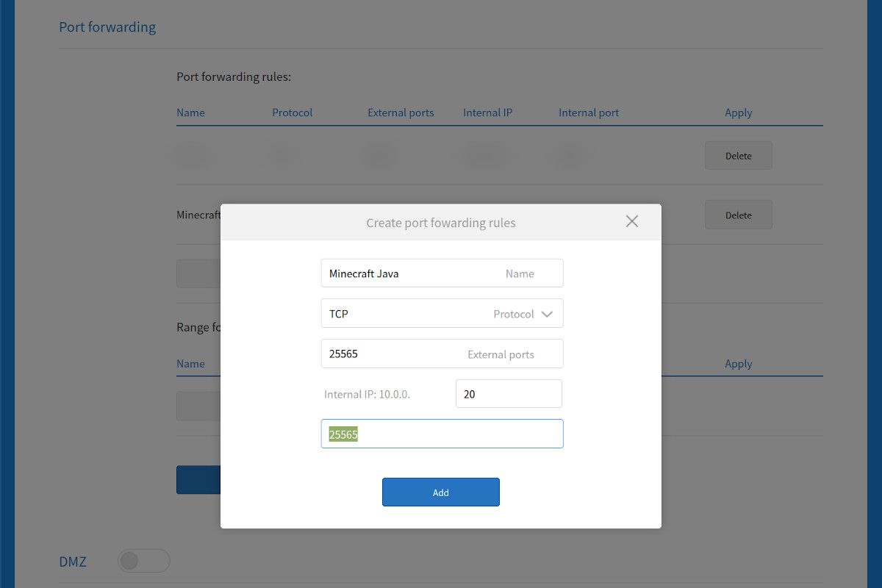
Task: Click the Name field containing Minecraft Java
Action: coord(442,273)
